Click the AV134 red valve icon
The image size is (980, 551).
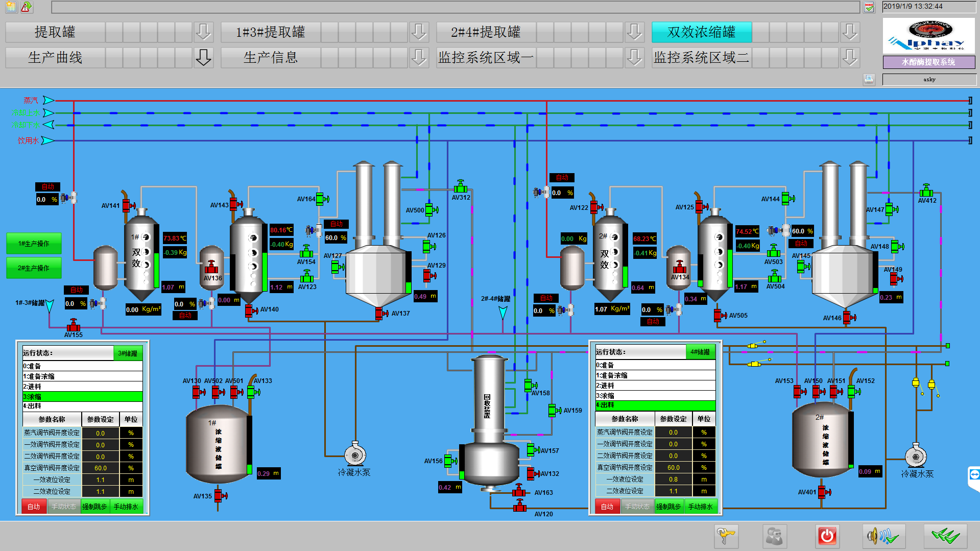[x=679, y=267]
